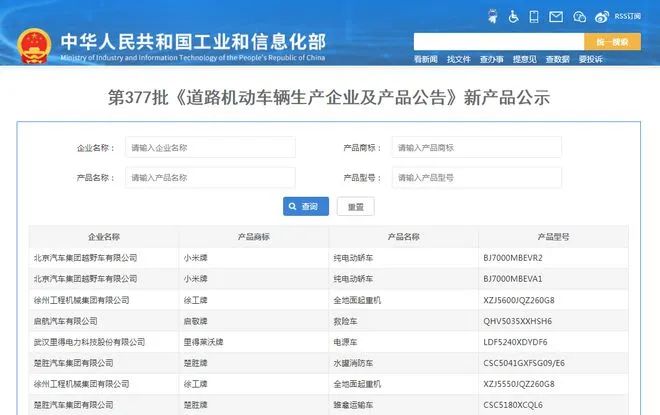Click the 企业名称 input field
Viewport: 660px width, 415px height.
[210, 147]
